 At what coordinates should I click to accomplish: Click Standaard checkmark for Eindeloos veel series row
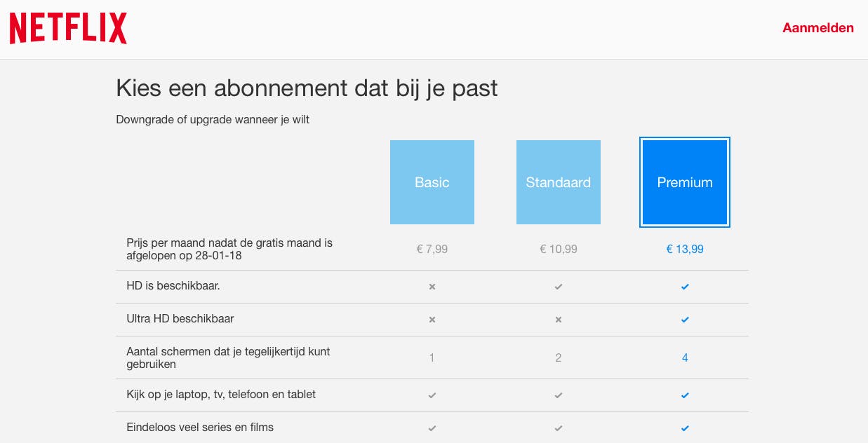click(559, 428)
